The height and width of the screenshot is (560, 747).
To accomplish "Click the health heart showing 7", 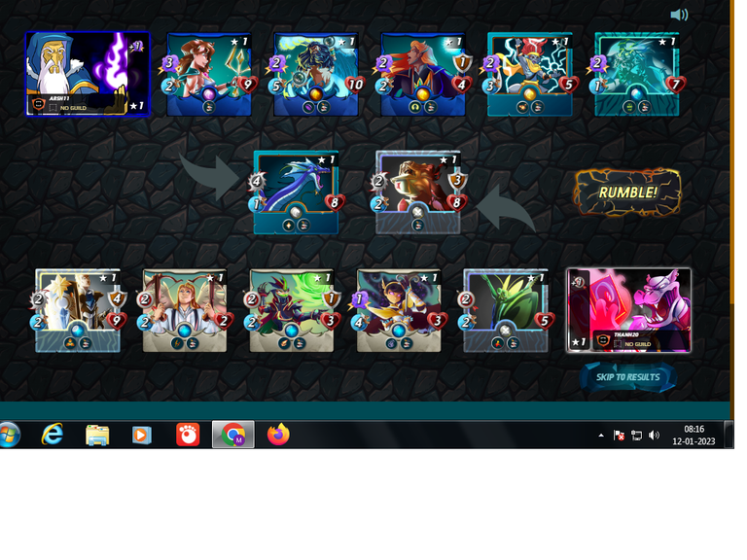I will (676, 85).
